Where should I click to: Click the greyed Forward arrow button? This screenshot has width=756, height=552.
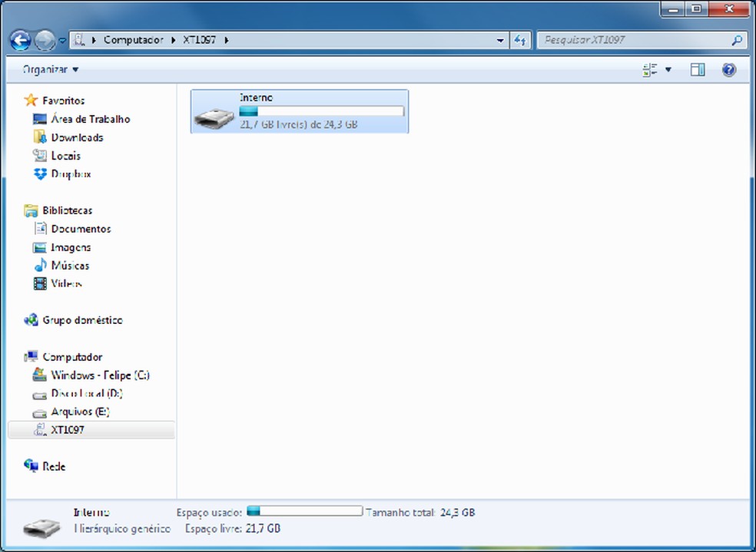(45, 41)
